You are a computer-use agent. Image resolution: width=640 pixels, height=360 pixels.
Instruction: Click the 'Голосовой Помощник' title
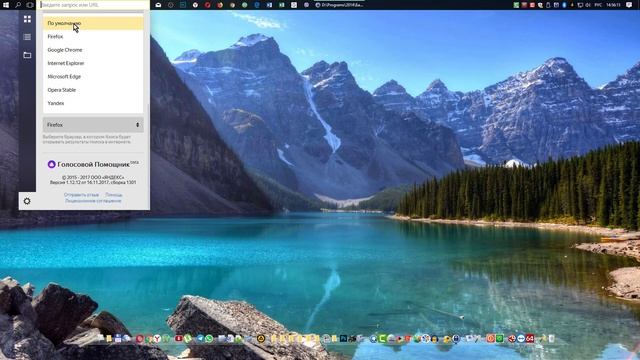coord(93,164)
